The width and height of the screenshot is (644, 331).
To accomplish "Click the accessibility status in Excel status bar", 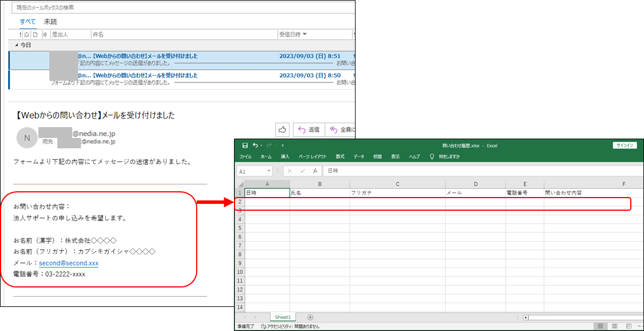I will 290,327.
